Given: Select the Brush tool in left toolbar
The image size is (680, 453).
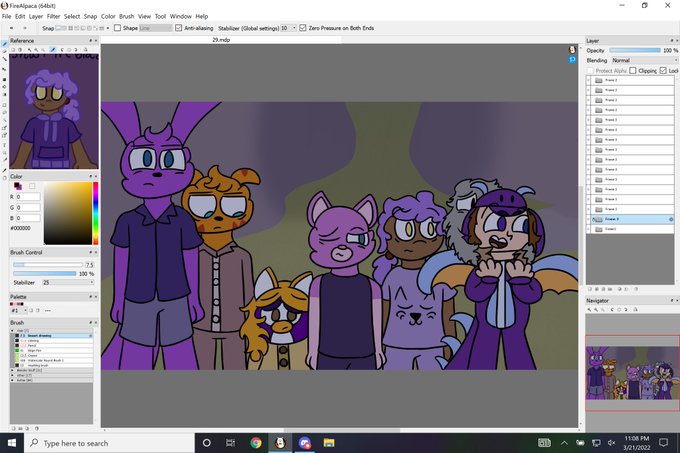Looking at the screenshot, I should click(4, 44).
